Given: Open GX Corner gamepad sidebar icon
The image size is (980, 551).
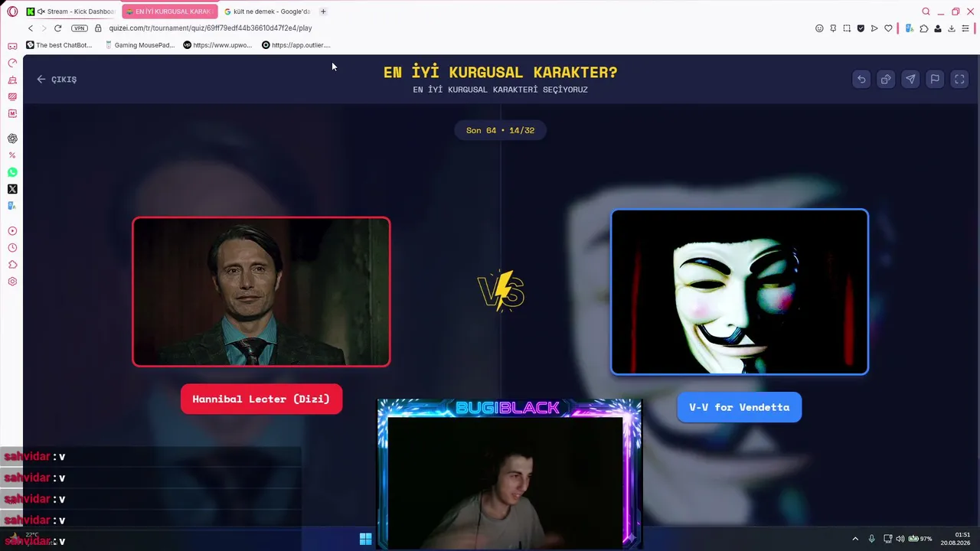Looking at the screenshot, I should point(12,46).
